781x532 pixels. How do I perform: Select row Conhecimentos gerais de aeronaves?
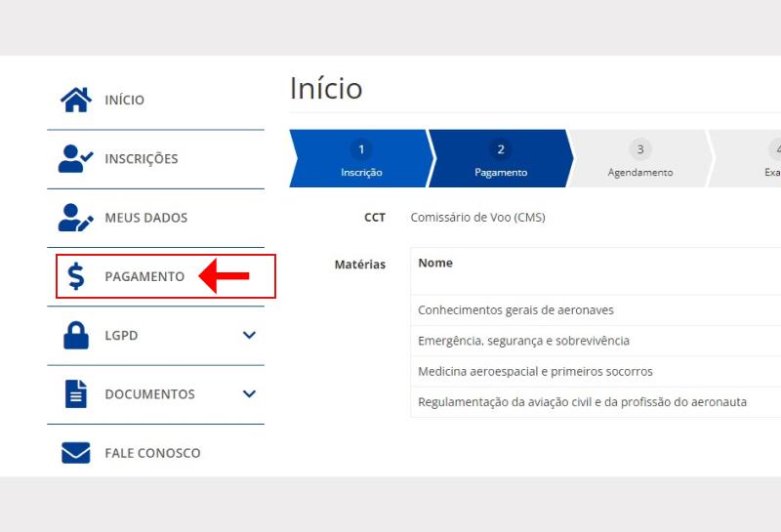515,310
